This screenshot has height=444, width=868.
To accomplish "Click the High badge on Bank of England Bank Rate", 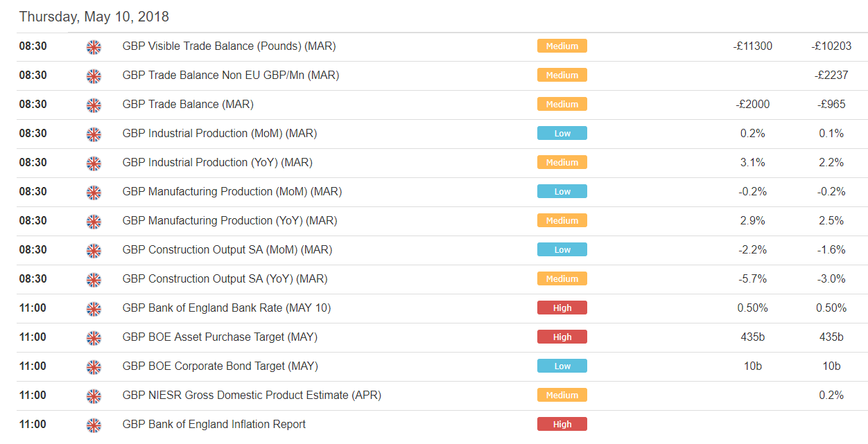I will (562, 308).
